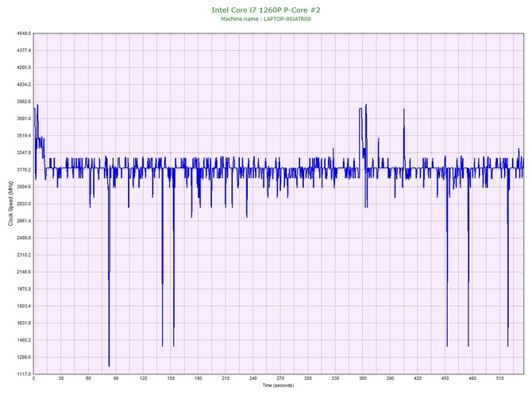532x399 pixels.
Task: Select the "1117.0" y-axis value
Action: [24, 374]
